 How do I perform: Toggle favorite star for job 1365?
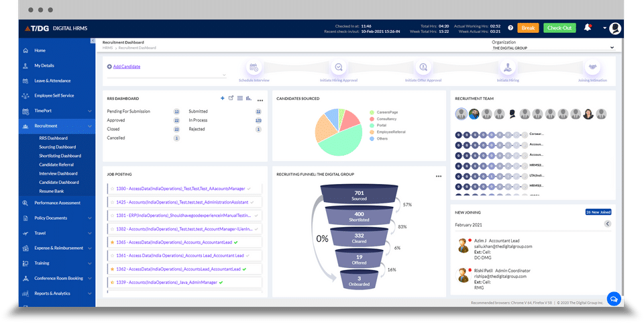112,242
